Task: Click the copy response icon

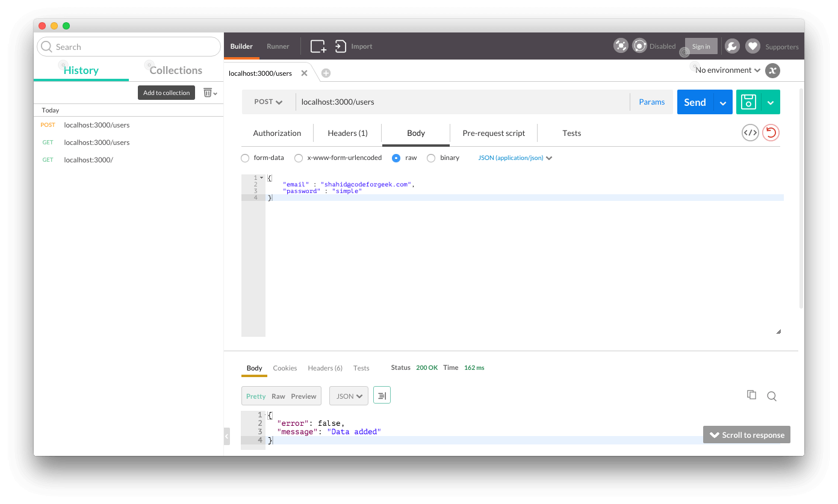Action: 751,395
